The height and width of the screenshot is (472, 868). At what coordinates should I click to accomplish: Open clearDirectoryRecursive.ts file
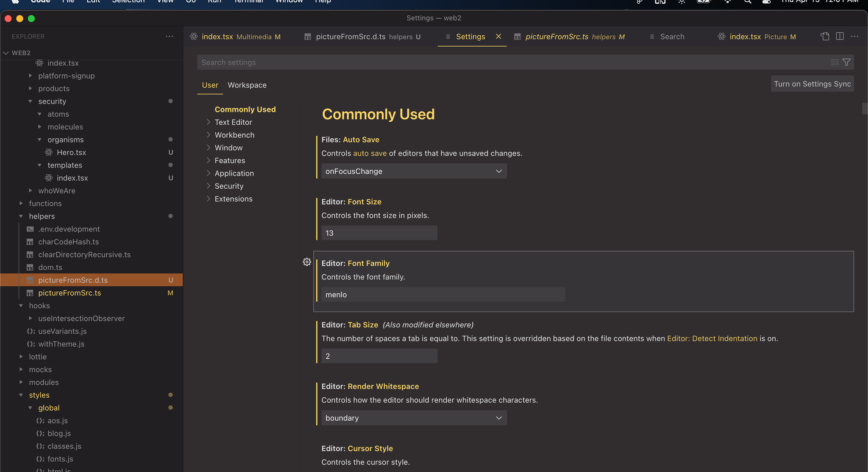[x=84, y=255]
